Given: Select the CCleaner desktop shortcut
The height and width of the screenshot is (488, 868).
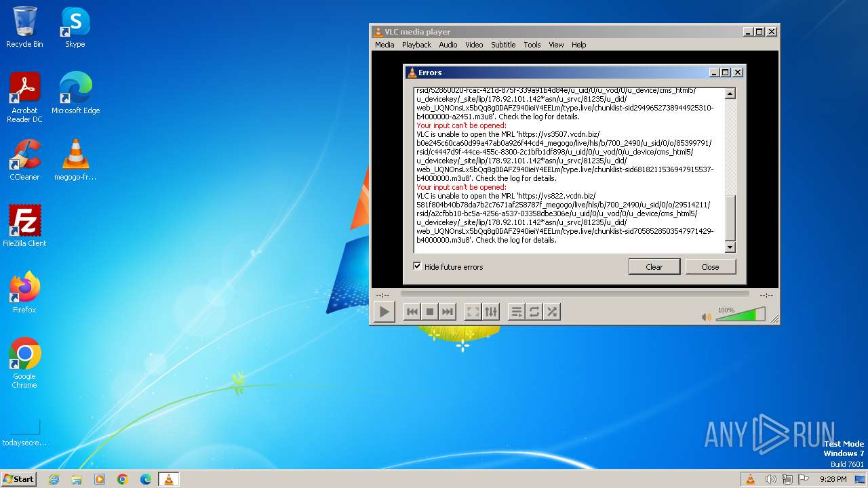Looking at the screenshot, I should tap(24, 161).
